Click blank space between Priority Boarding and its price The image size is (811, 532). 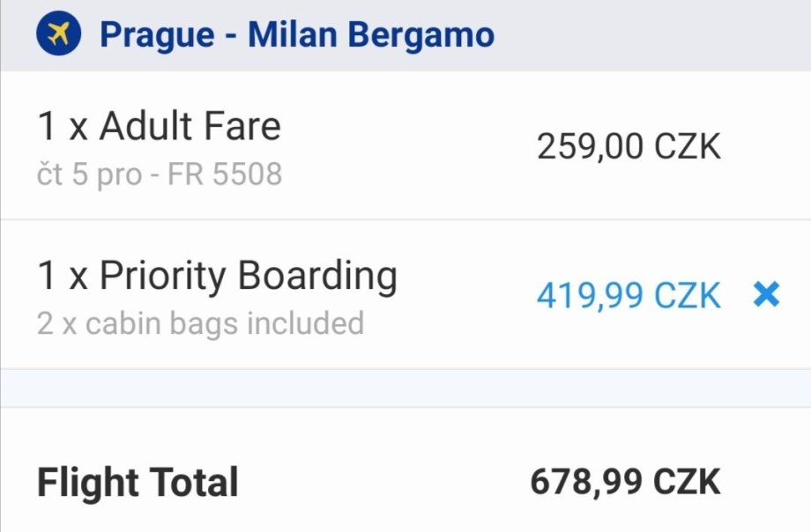pos(467,296)
